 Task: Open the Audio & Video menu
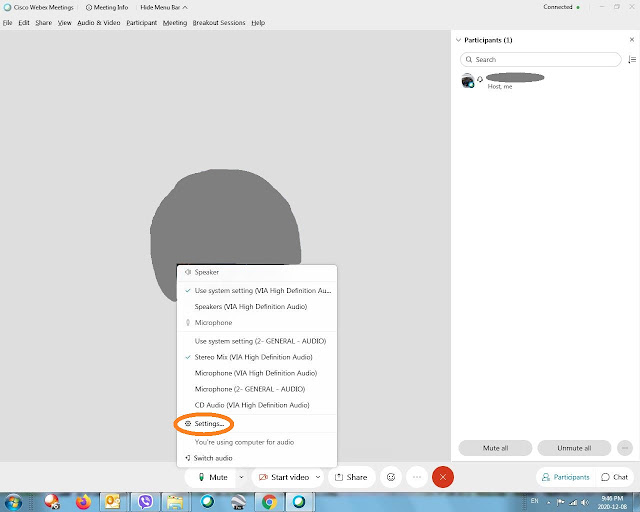tap(99, 23)
